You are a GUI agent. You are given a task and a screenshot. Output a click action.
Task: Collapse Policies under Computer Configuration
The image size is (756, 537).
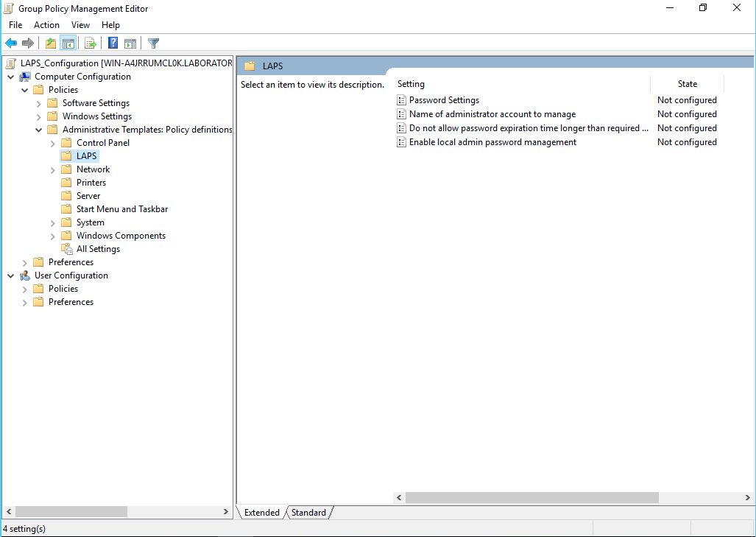click(24, 90)
